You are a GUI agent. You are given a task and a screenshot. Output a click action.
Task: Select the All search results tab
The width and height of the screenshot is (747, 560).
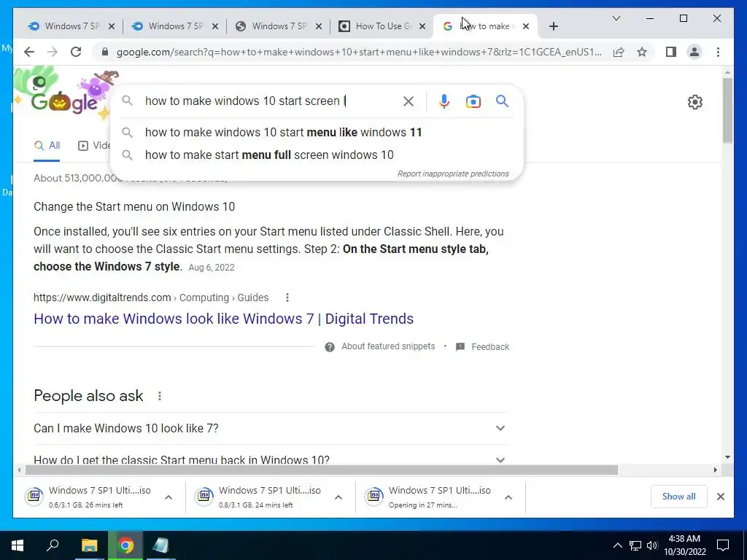47,146
